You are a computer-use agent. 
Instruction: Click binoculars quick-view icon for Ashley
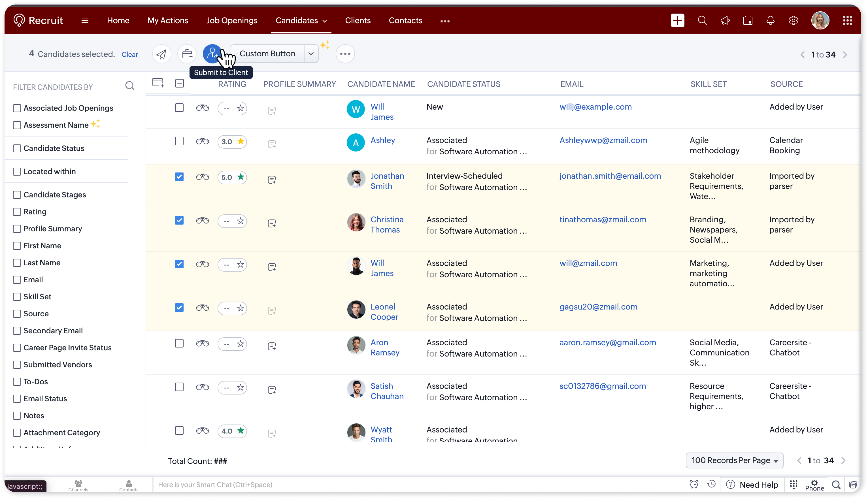[202, 141]
